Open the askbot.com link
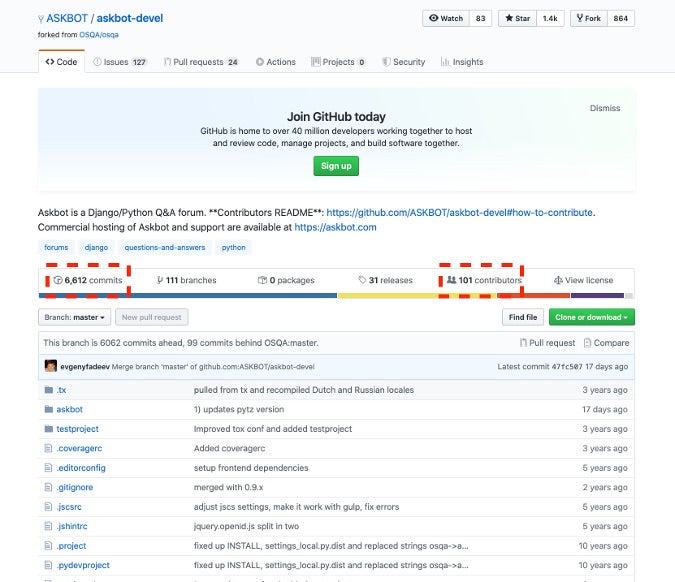This screenshot has width=675, height=582. coord(335,227)
